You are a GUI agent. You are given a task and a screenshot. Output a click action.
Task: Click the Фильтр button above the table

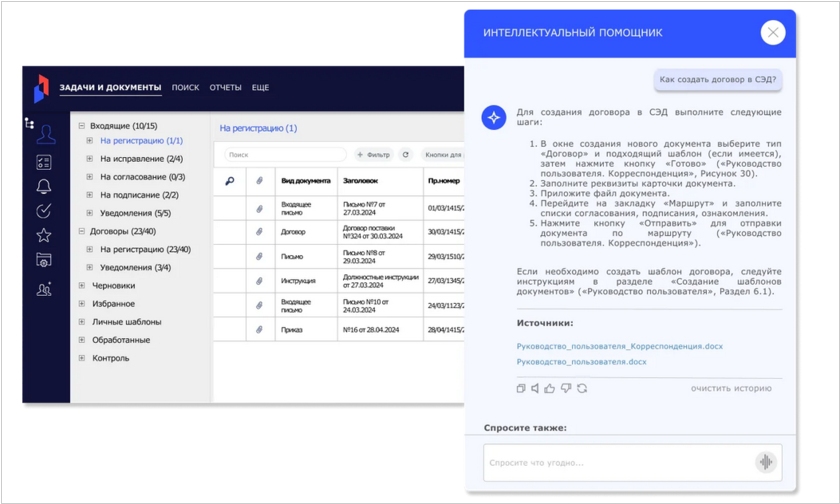[374, 155]
